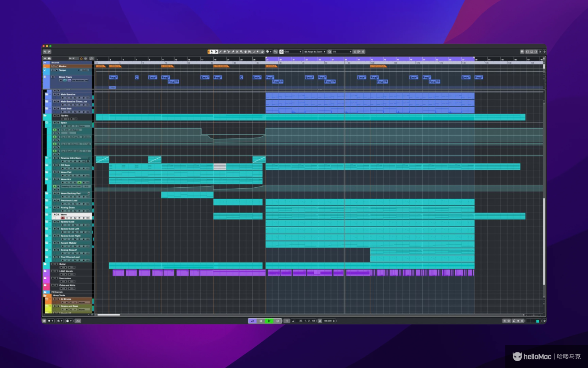
Task: Open setup gear in the top-right corner
Action: [x=544, y=52]
